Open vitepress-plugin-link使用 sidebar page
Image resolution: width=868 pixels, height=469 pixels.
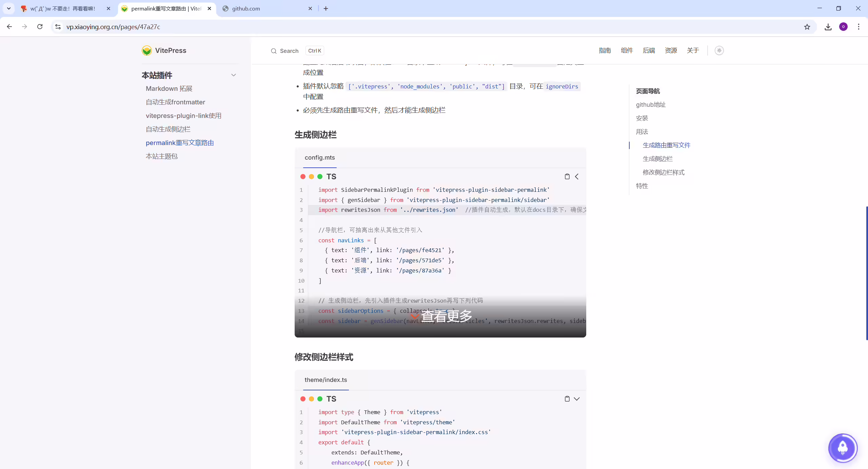[x=183, y=116]
